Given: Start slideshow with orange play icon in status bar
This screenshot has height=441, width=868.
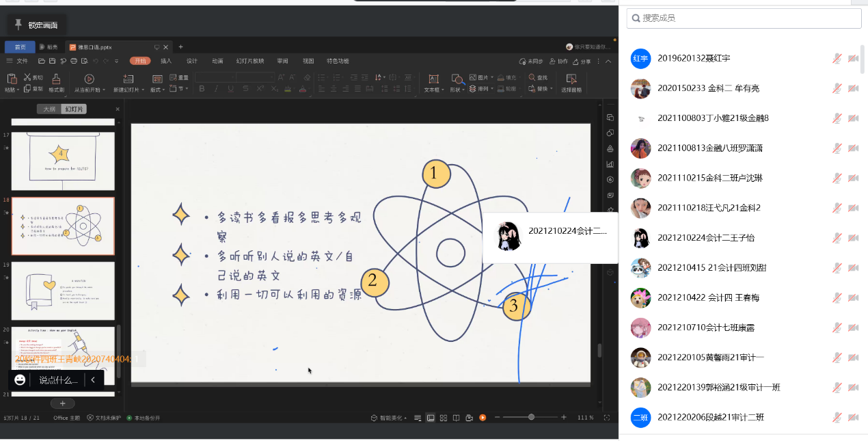Looking at the screenshot, I should [x=483, y=418].
